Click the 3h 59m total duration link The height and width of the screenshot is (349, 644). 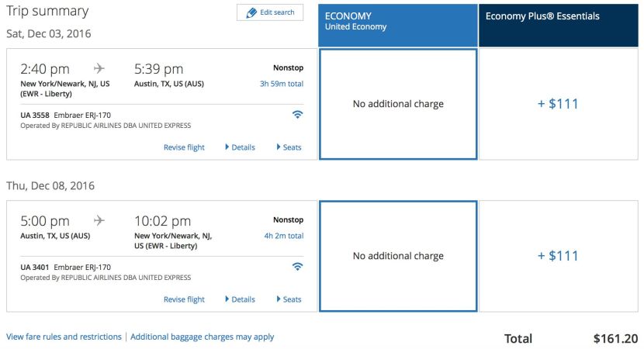(x=282, y=84)
